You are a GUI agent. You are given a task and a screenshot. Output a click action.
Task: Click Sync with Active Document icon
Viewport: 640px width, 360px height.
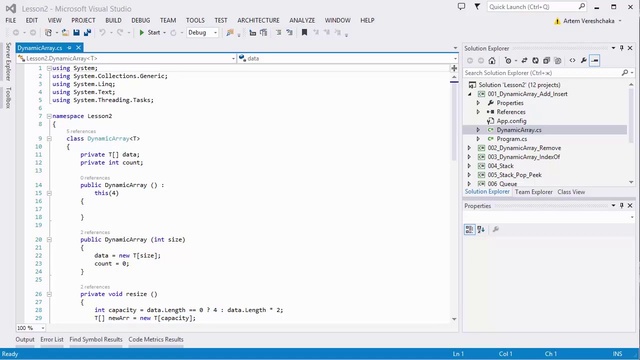point(524,61)
